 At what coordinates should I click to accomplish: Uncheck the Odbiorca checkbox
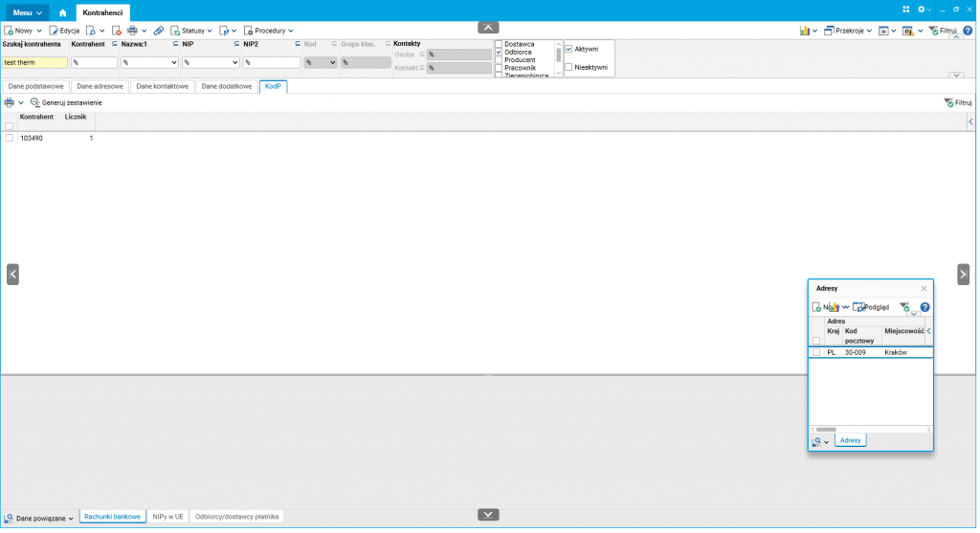[x=499, y=53]
